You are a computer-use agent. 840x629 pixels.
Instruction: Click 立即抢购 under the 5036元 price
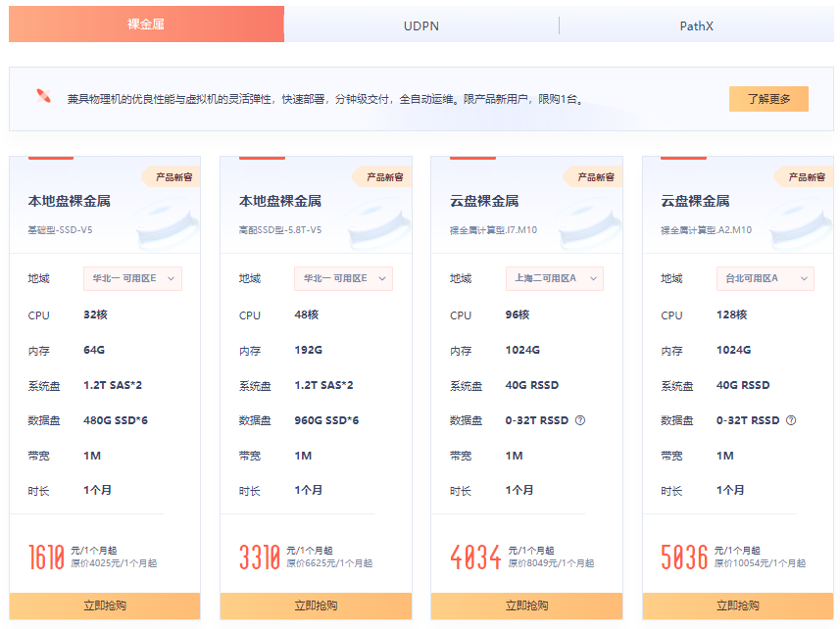[x=738, y=605]
